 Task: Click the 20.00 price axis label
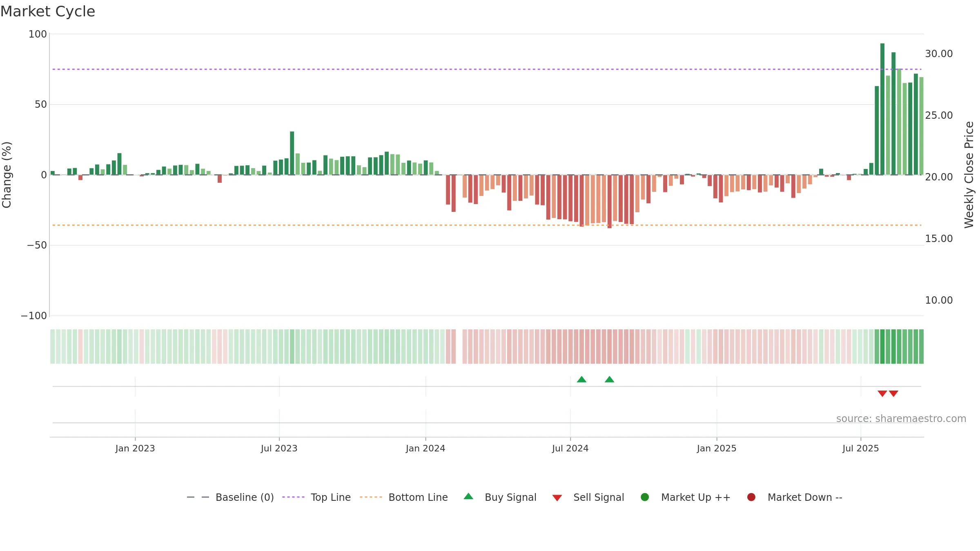point(939,177)
